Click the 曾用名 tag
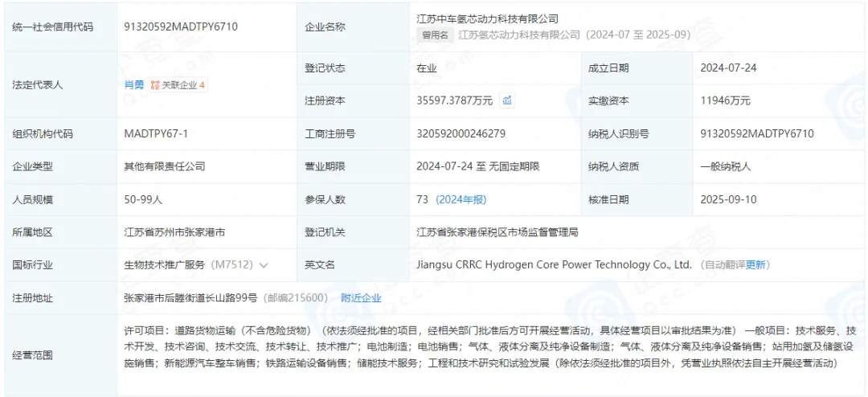Screen dimensions: 868x397 pos(435,35)
